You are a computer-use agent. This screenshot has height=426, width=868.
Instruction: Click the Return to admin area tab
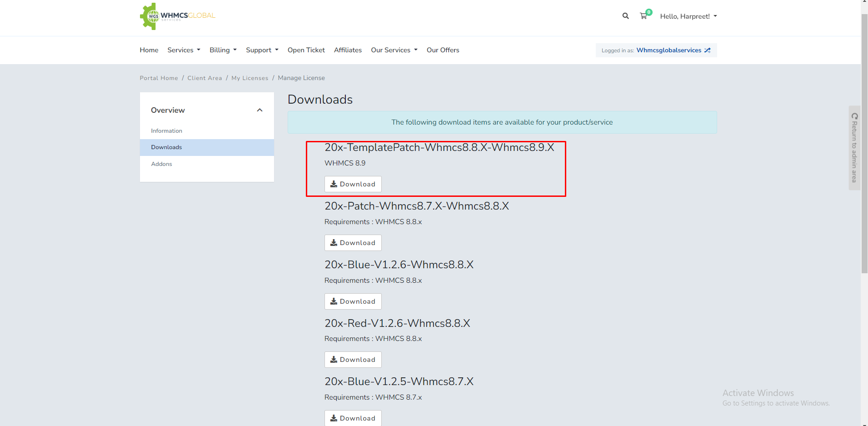[854, 148]
